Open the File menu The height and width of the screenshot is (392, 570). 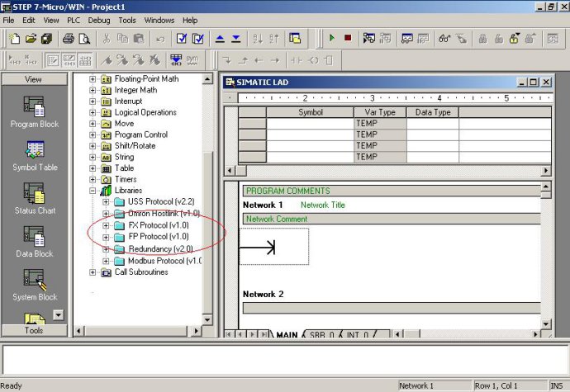[x=8, y=21]
